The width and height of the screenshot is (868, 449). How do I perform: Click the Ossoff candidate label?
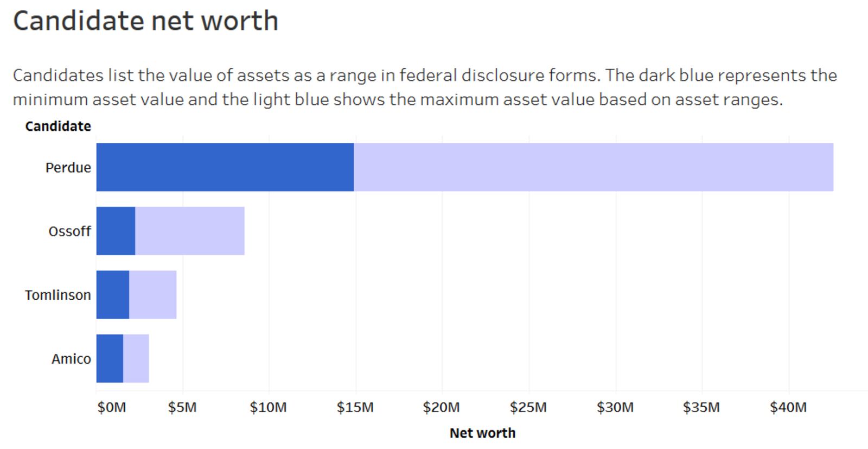pos(69,231)
